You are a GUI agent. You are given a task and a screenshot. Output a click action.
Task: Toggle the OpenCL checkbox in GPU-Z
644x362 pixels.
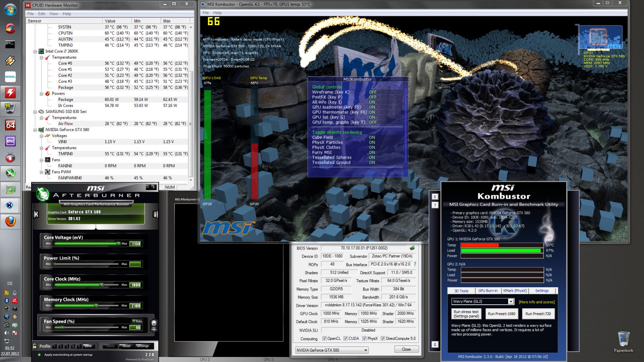[x=325, y=339]
